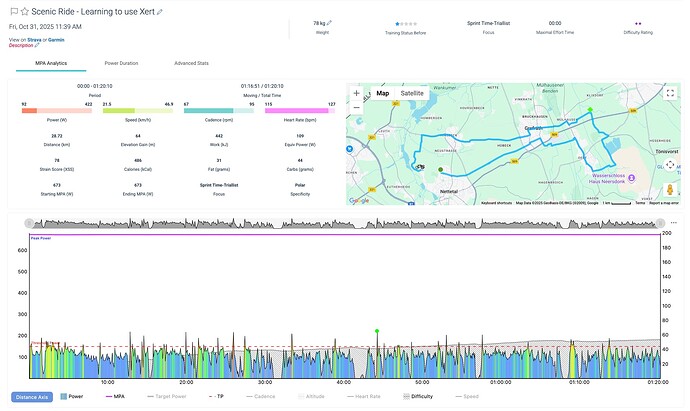Click the flag icon beside activity title

click(13, 10)
